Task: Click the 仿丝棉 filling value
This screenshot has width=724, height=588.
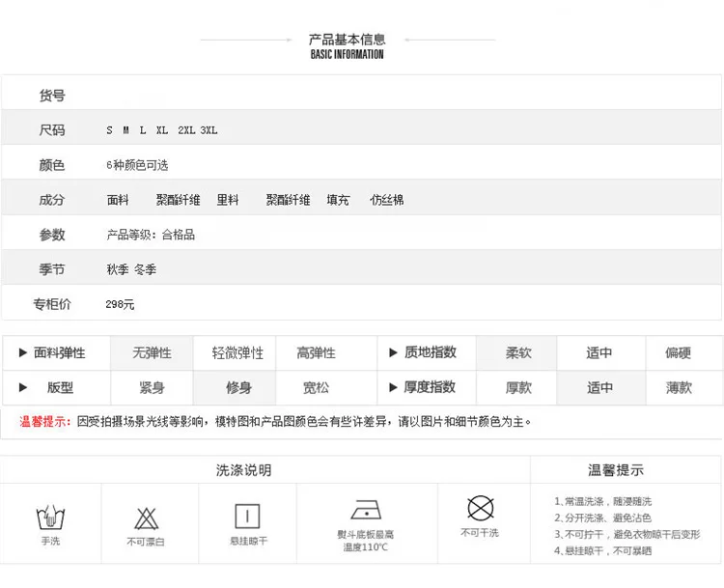Action: click(387, 200)
